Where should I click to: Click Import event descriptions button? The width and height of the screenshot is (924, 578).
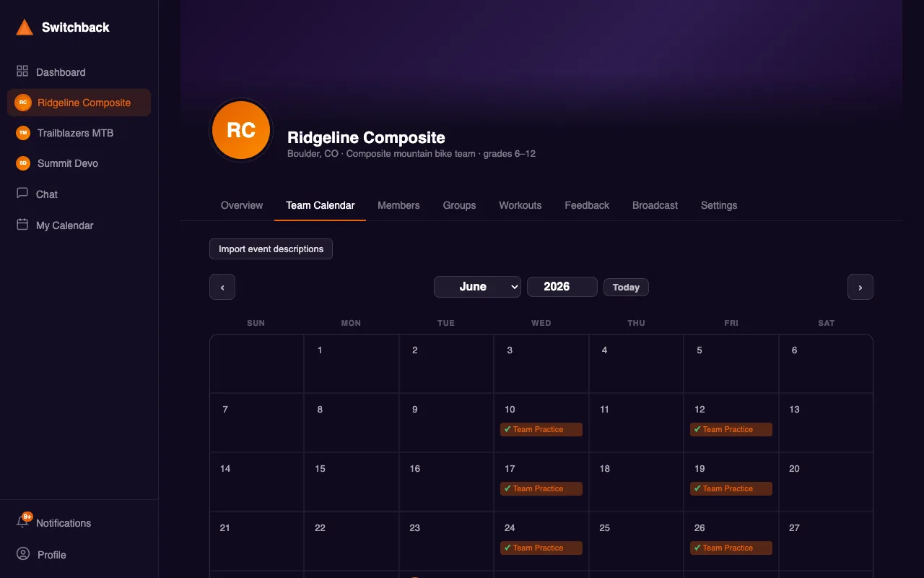tap(271, 249)
